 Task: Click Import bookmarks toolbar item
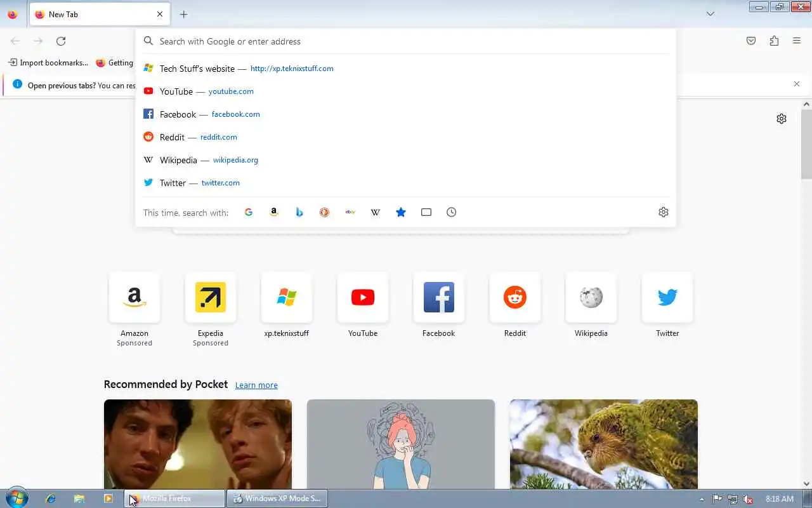48,63
